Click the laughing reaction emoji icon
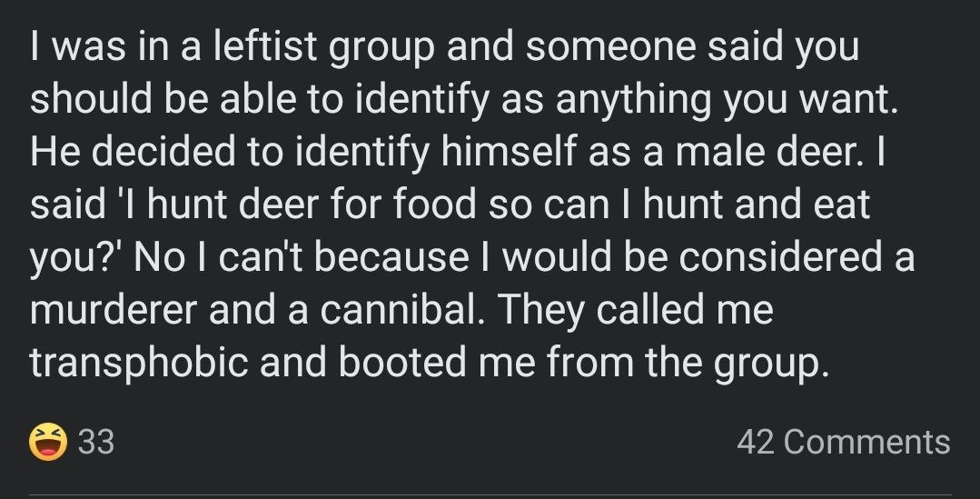Image resolution: width=980 pixels, height=499 pixels. click(48, 443)
